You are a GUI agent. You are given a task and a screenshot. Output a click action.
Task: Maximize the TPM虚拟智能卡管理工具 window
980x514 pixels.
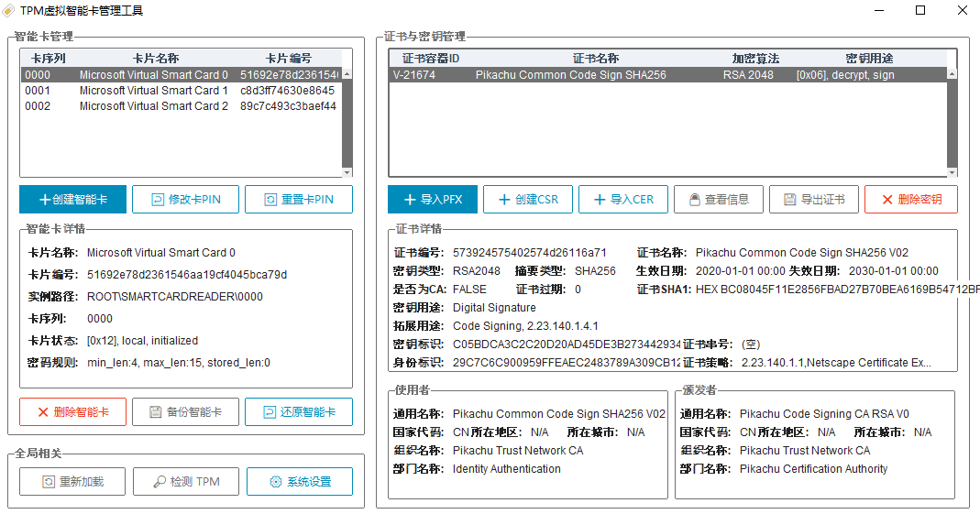pyautogui.click(x=920, y=10)
